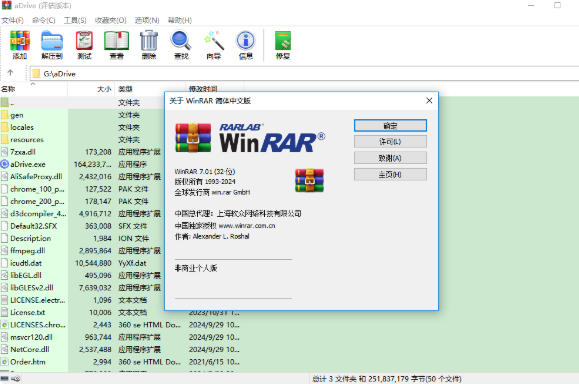Click the LICENSES.chro... HTML file icon

point(4,325)
